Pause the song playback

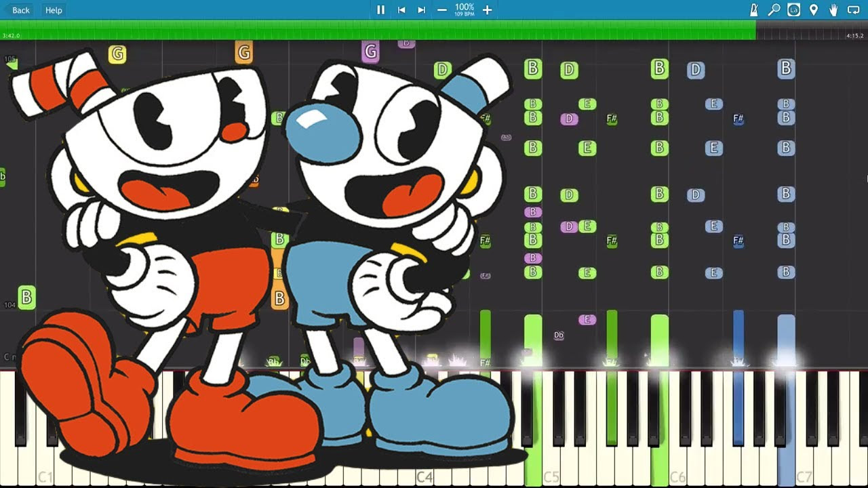[x=380, y=9]
